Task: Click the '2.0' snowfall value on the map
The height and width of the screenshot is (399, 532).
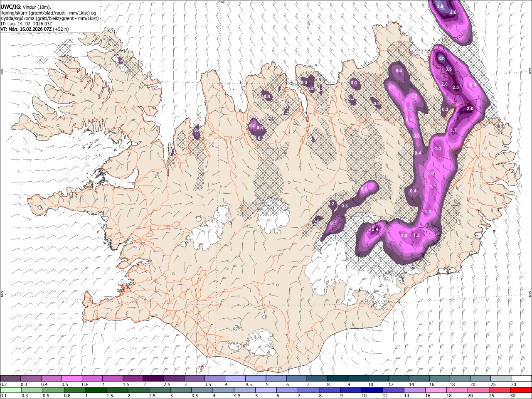Action: tap(444, 84)
